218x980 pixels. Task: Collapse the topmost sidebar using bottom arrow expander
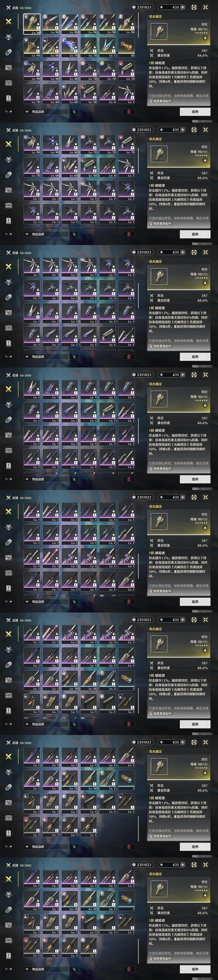tap(8, 112)
